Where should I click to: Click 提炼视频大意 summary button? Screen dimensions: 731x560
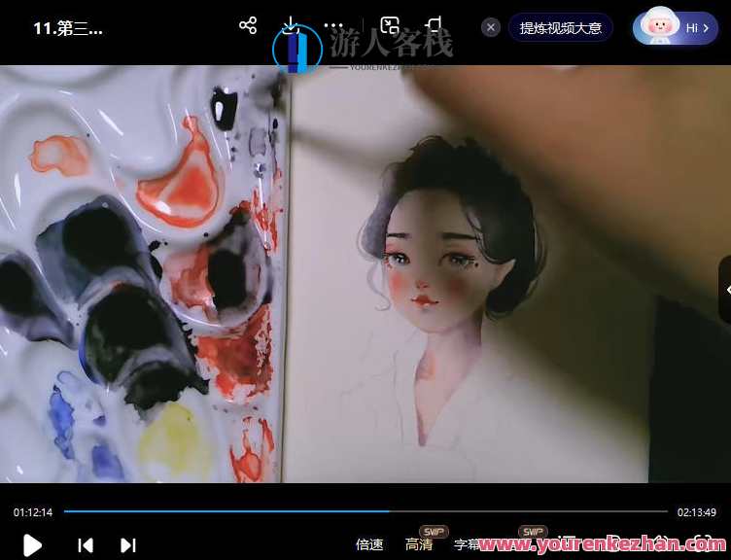click(x=560, y=27)
